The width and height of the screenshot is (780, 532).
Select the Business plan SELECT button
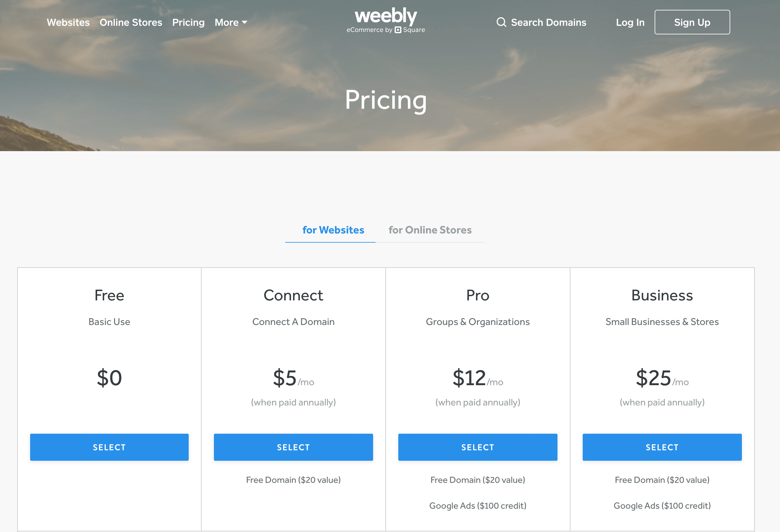point(662,447)
